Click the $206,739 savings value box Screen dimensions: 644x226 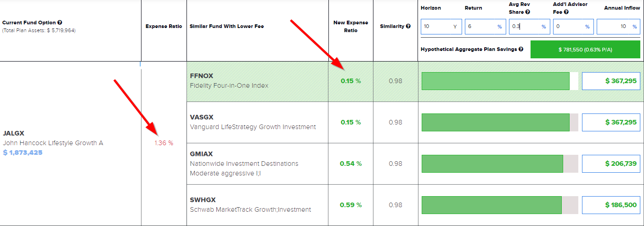pyautogui.click(x=611, y=164)
